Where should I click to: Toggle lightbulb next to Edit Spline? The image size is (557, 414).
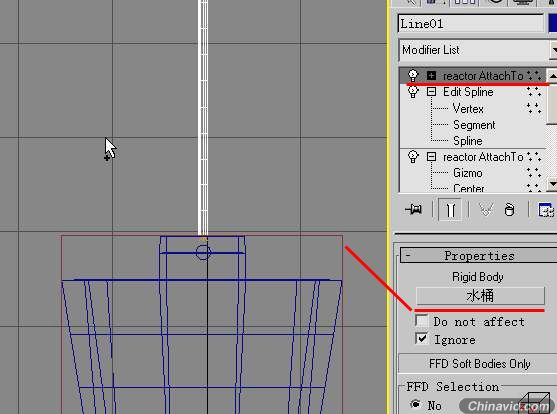pyautogui.click(x=412, y=92)
